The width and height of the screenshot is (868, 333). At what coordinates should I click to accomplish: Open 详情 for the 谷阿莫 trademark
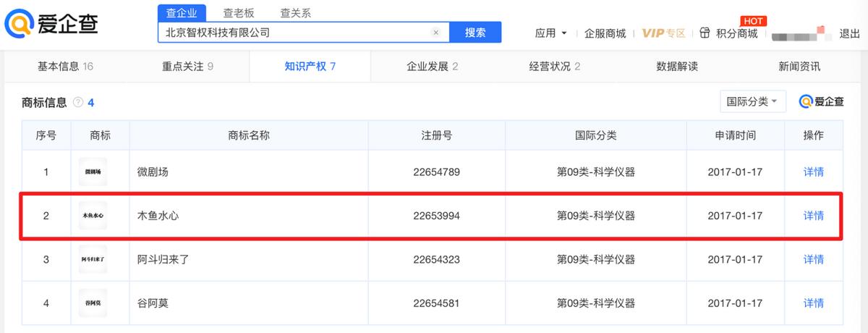point(814,303)
